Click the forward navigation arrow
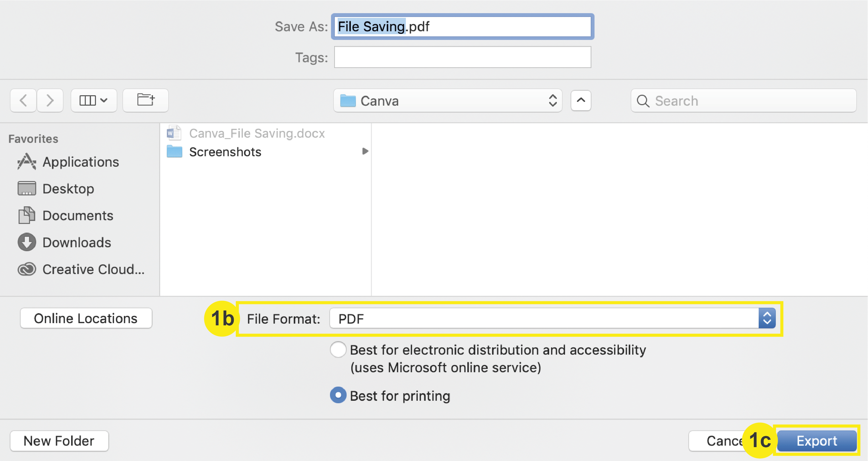Screen dimensions: 868x461 click(50, 100)
